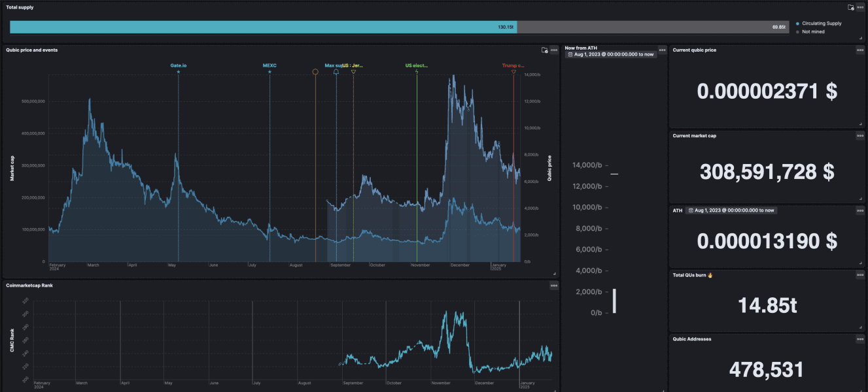
Task: Click the 308,591,728 $ market cap value
Action: click(767, 172)
